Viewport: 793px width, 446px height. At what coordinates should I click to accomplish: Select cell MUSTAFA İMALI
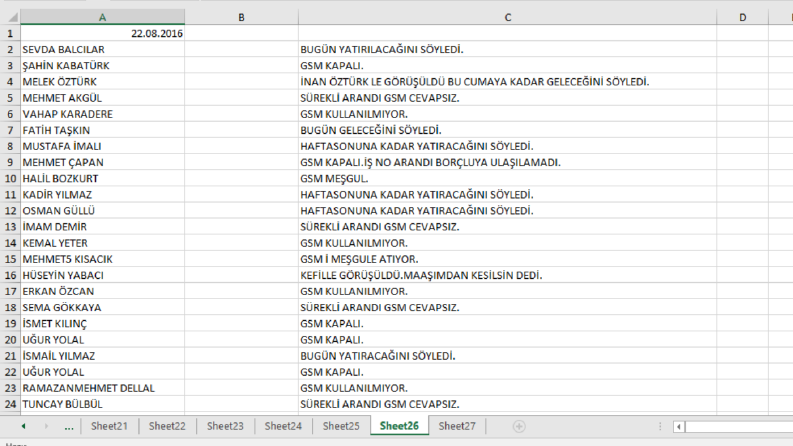103,146
